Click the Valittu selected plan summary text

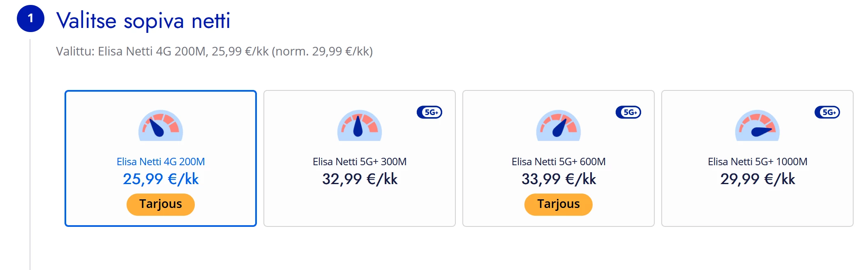coord(214,51)
